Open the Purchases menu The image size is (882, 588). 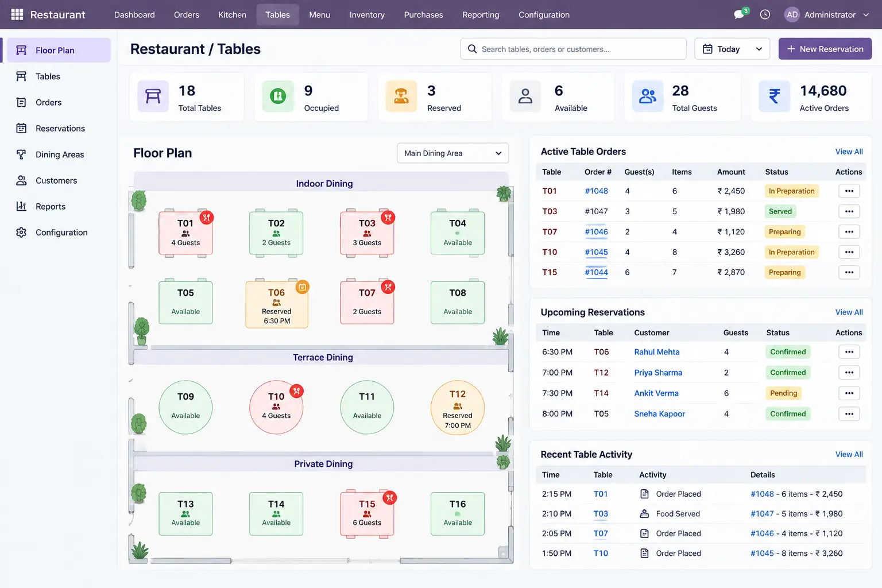[423, 14]
